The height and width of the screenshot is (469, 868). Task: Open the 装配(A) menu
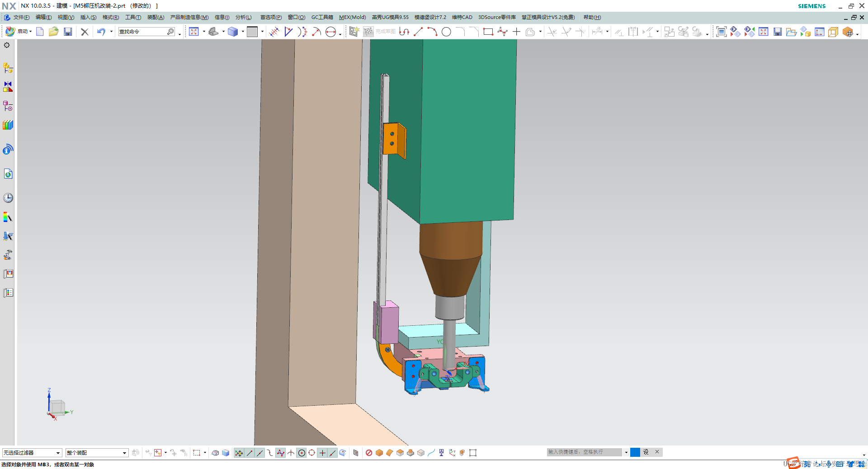point(156,17)
